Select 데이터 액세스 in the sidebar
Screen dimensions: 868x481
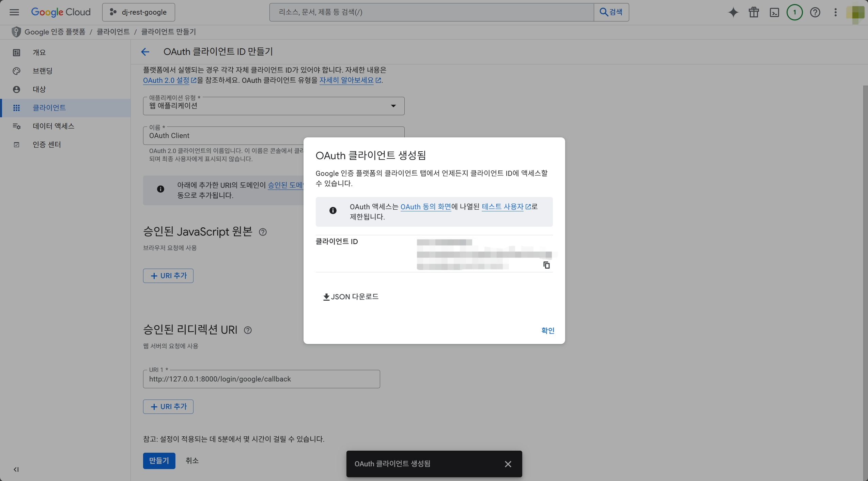click(53, 126)
